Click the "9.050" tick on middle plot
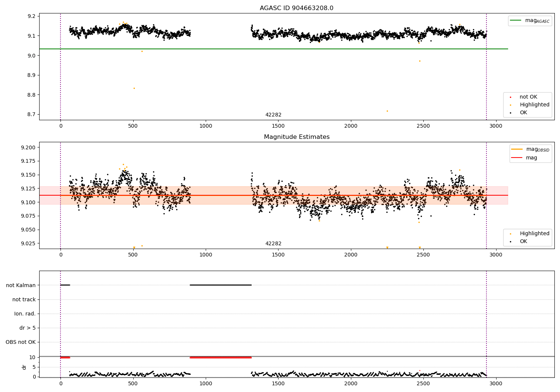Image resolution: width=560 pixels, height=392 pixels. coord(28,230)
